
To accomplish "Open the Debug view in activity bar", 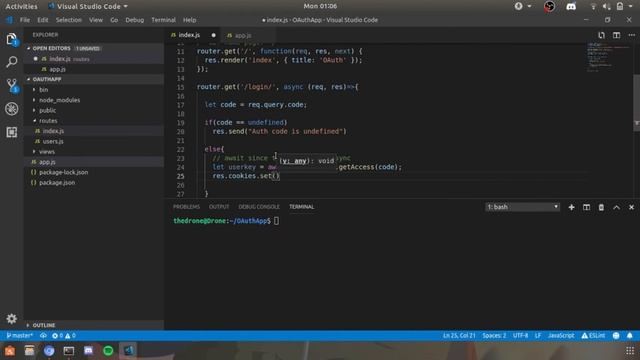I will click(x=11, y=109).
